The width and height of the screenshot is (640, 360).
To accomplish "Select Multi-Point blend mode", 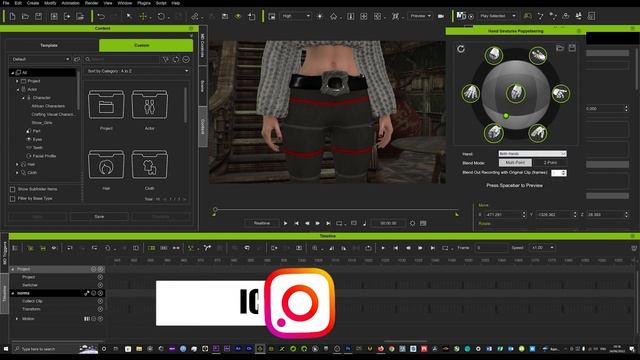I will pyautogui.click(x=515, y=162).
